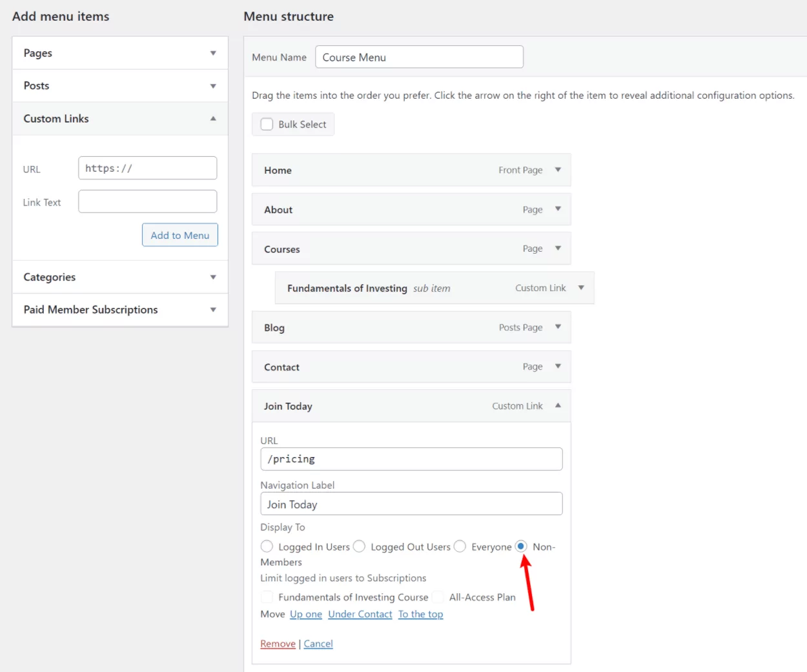Expand Fundamentals of Investing sub item arrow

pos(581,288)
